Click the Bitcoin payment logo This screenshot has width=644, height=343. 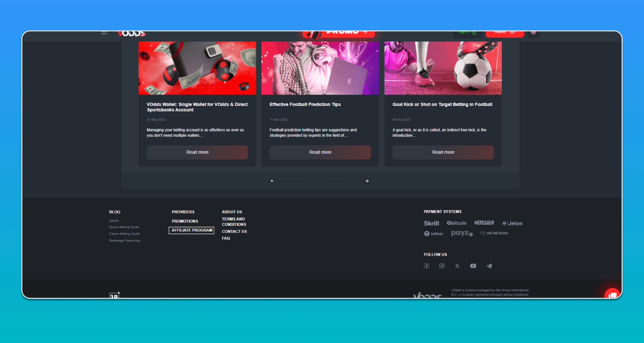tap(457, 223)
